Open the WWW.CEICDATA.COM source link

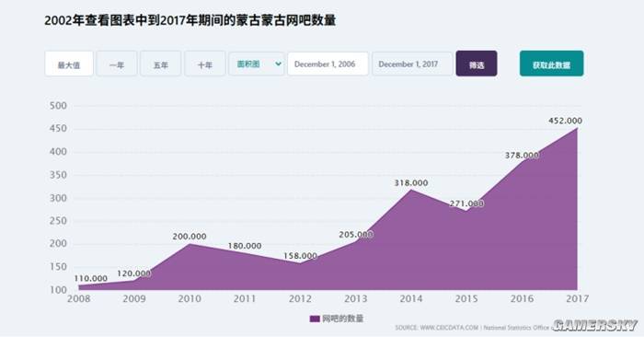449,328
